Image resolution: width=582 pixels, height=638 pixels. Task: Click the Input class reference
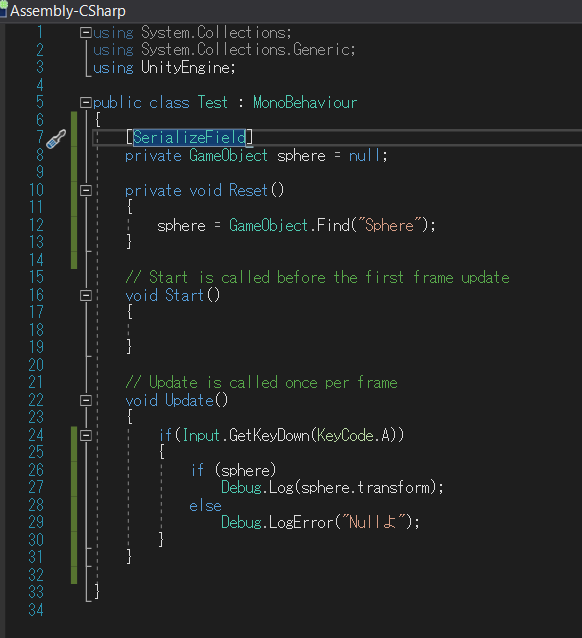click(x=201, y=435)
